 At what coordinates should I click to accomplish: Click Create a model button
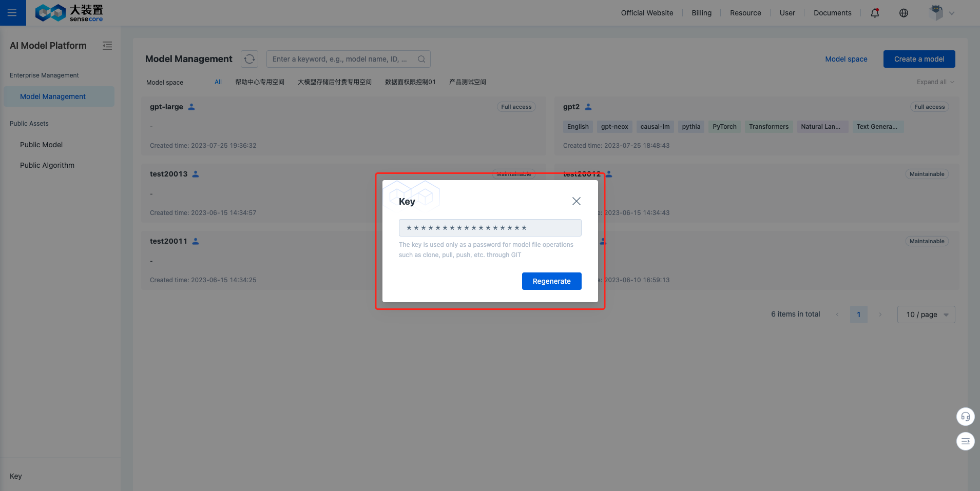(x=919, y=59)
